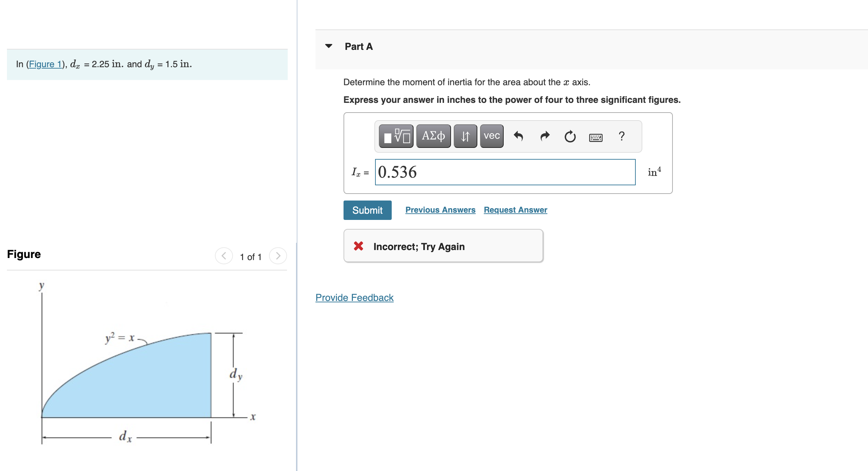The height and width of the screenshot is (471, 868).
Task: Open the on-screen keyboard shortcuts icon
Action: click(x=597, y=137)
